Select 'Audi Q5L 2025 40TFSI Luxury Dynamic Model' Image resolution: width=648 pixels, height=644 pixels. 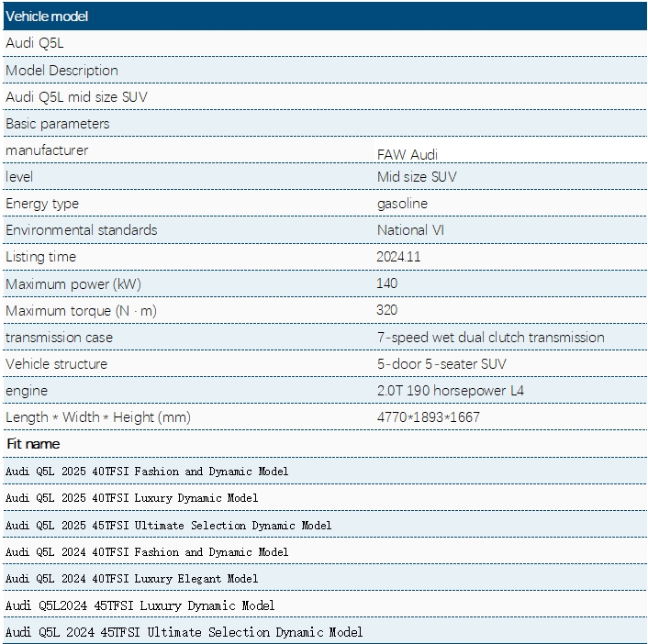pos(132,498)
